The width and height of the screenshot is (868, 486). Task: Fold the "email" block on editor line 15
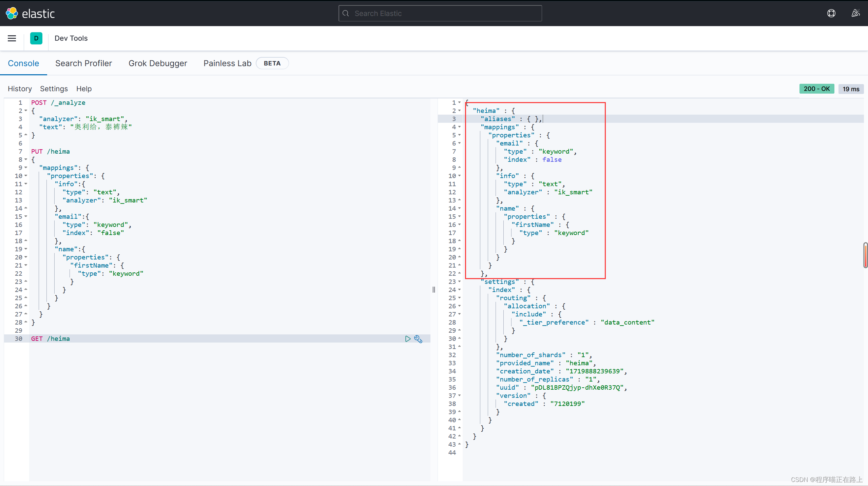(26, 216)
